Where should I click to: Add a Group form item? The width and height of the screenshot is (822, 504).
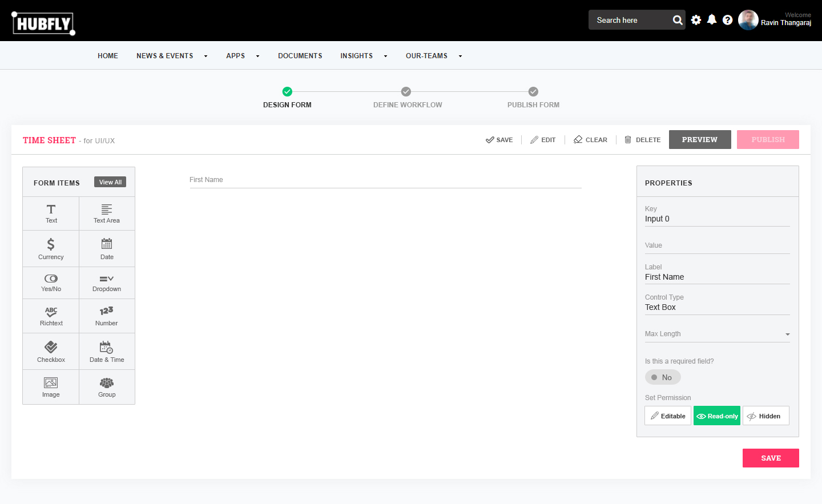click(x=107, y=387)
